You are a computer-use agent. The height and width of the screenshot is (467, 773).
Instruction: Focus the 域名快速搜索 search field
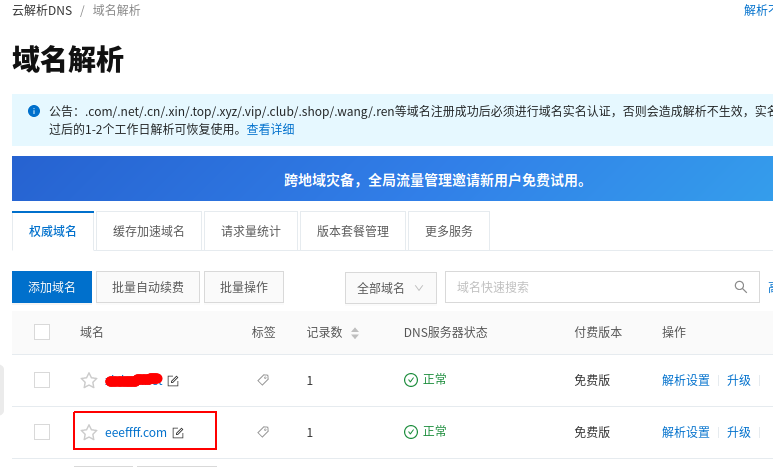[602, 287]
